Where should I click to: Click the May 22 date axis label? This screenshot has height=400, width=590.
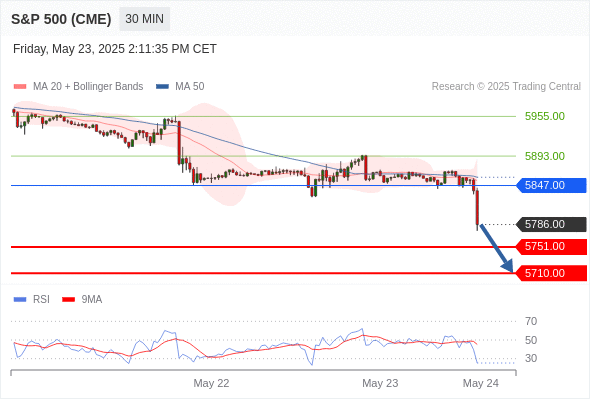pos(211,383)
